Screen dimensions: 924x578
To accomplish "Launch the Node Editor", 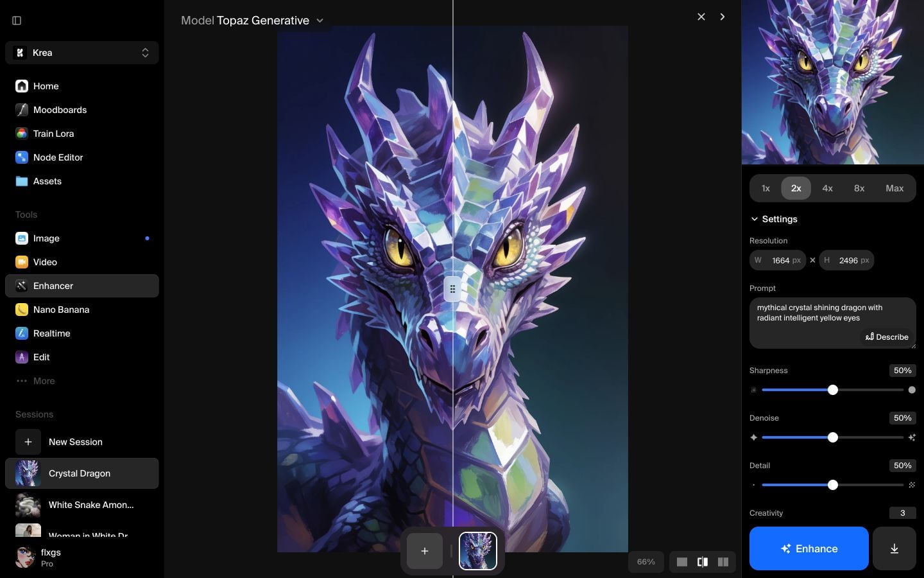I will pyautogui.click(x=82, y=157).
